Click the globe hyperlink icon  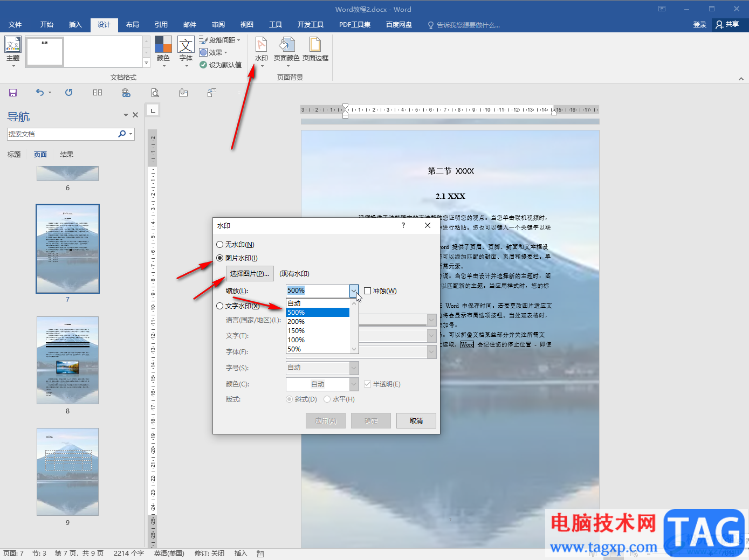point(126,93)
